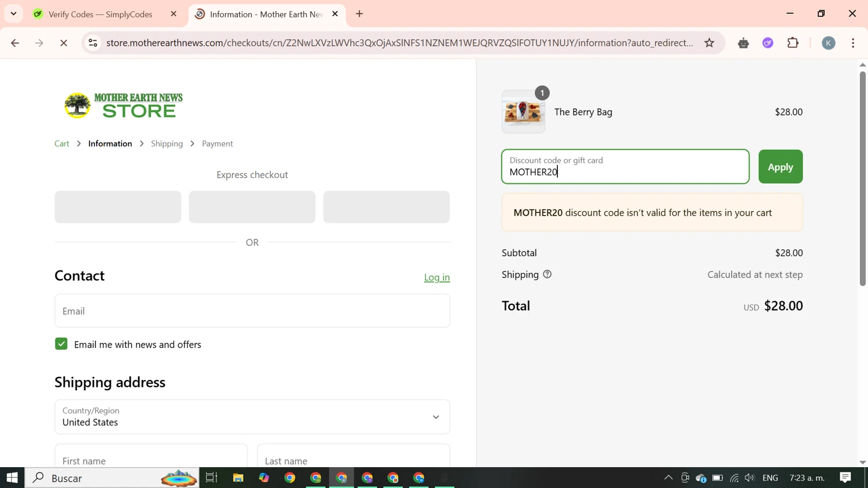Open File Explorer from taskbar
Image resolution: width=868 pixels, height=488 pixels.
pos(238,478)
